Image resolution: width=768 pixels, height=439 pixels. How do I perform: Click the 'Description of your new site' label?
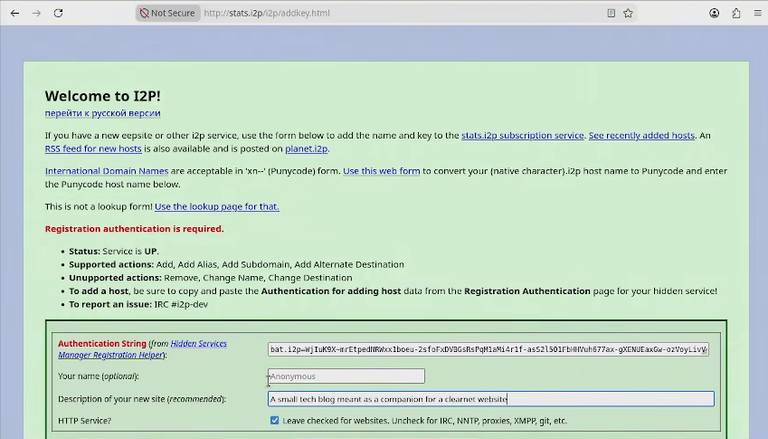142,399
